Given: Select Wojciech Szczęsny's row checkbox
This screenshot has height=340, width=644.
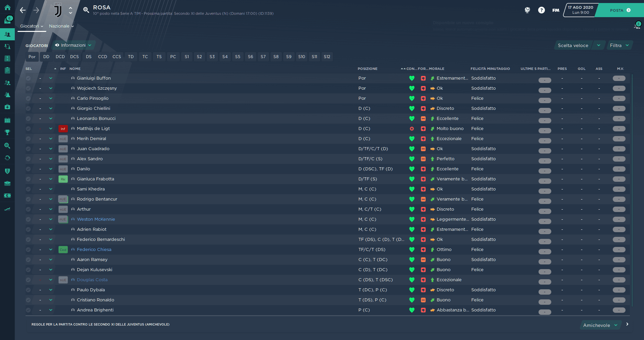Looking at the screenshot, I should coord(28,88).
